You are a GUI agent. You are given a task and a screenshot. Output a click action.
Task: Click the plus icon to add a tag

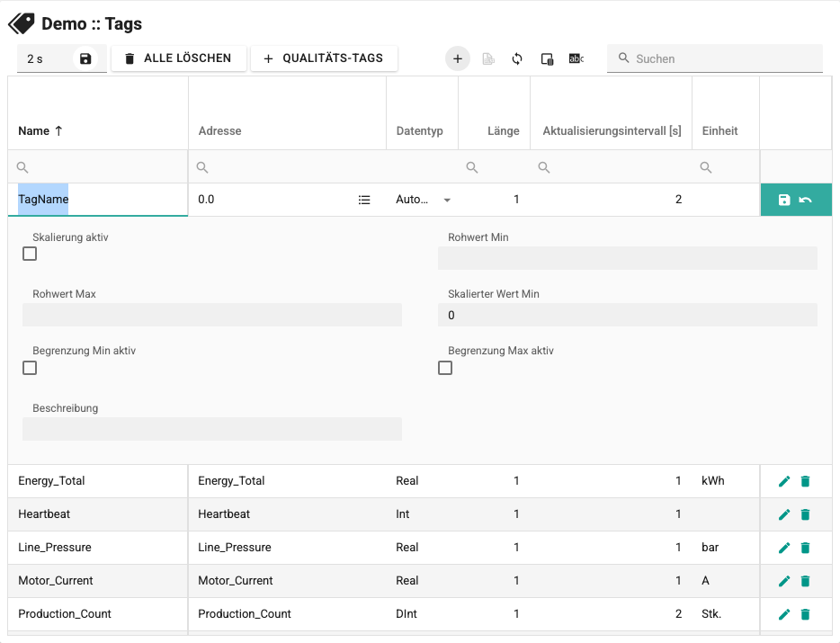tap(458, 59)
